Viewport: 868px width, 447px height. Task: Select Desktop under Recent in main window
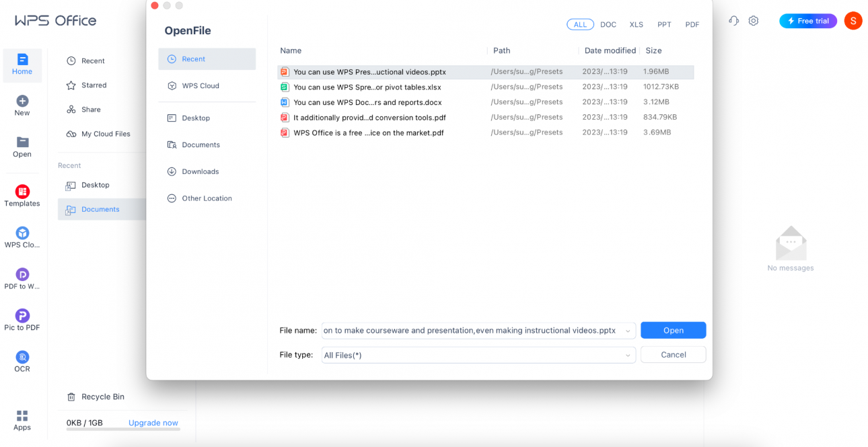87,185
